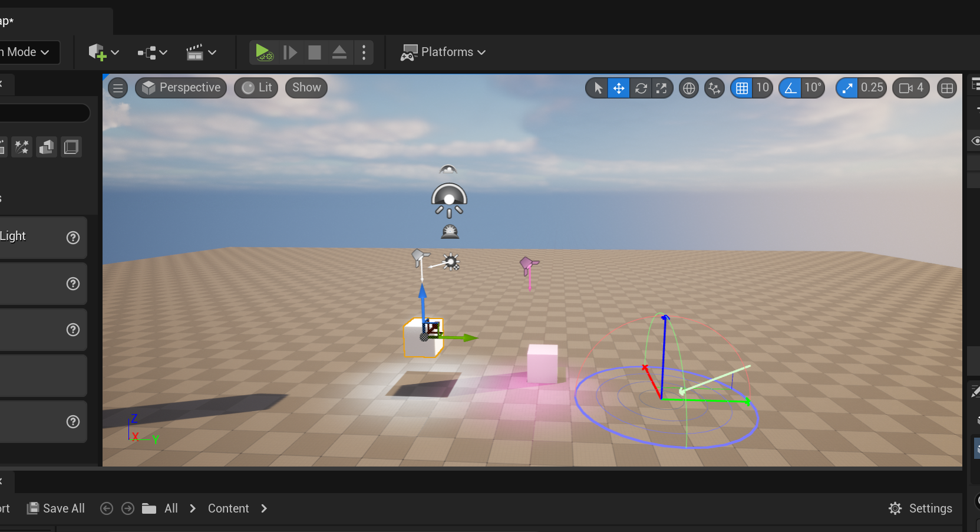Click the viewport layout maximize icon

coord(947,88)
